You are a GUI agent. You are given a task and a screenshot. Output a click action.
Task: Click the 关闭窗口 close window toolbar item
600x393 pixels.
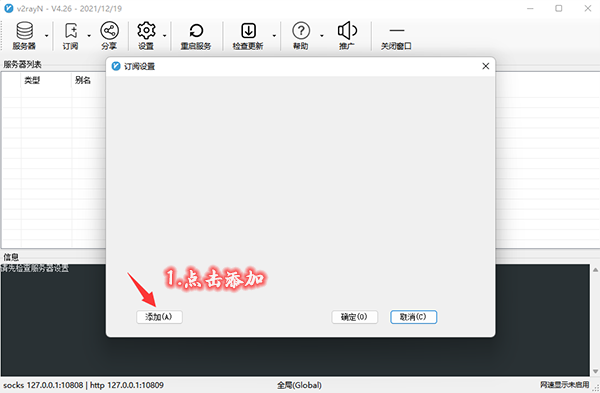click(x=396, y=36)
